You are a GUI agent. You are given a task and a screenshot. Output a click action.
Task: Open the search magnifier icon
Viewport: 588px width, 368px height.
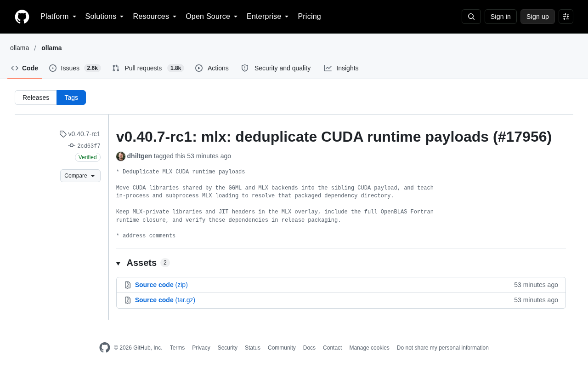[471, 17]
